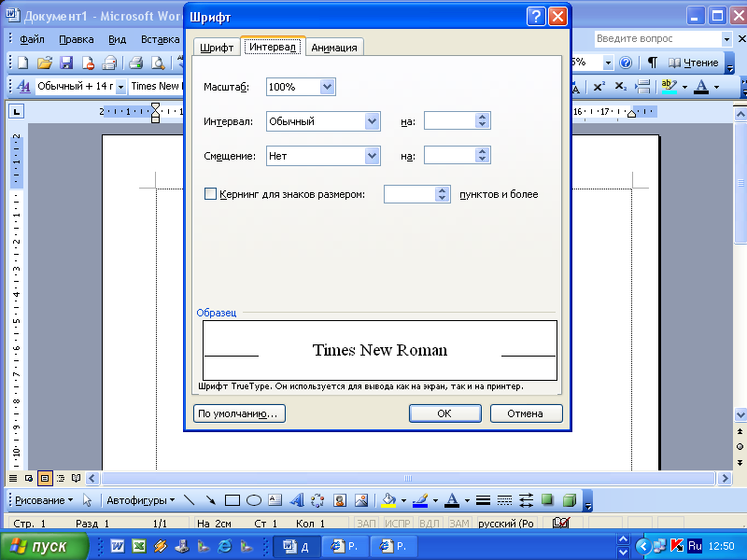This screenshot has height=560, width=747.
Task: Create a new blank document from toolbar
Action: (x=22, y=63)
